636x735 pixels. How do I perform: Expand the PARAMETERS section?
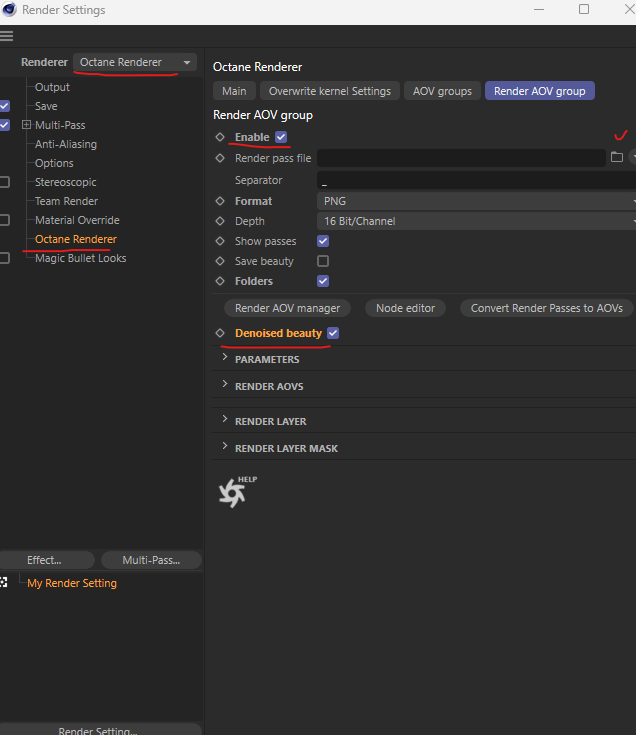point(224,357)
